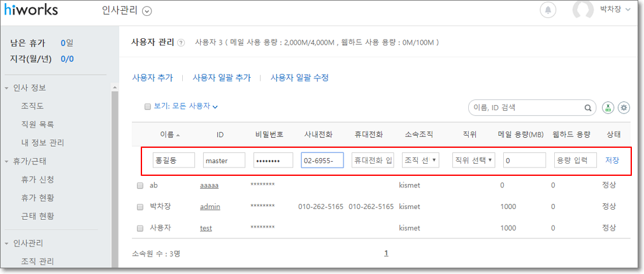Click the hiworks logo

(x=31, y=10)
